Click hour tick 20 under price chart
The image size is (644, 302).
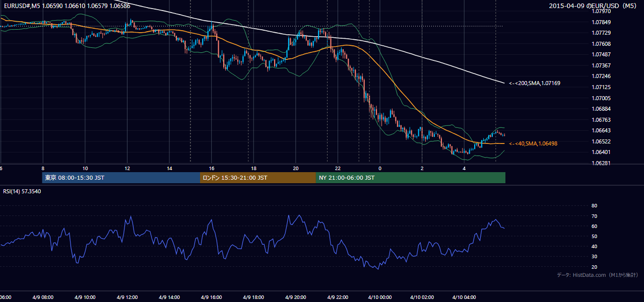pos(296,168)
